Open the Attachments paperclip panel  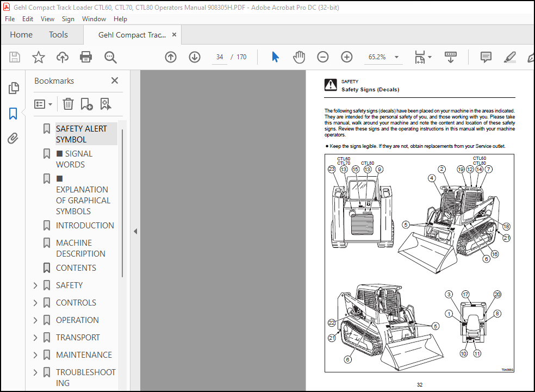(x=13, y=139)
